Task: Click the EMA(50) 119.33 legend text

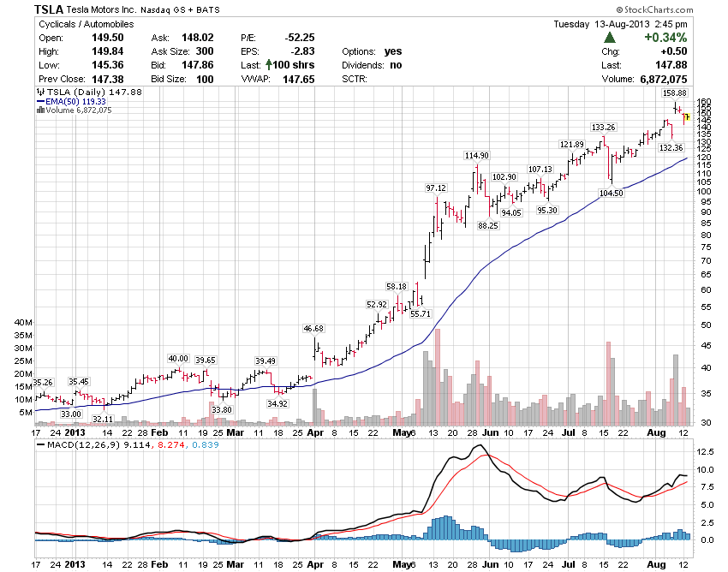Action: click(75, 101)
